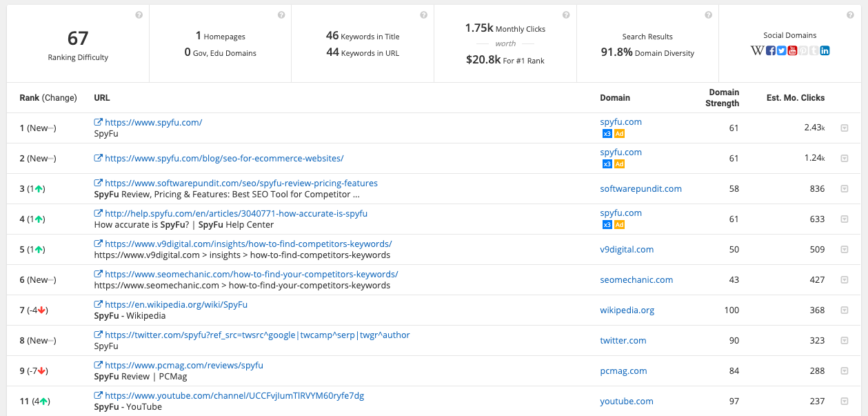Screen dimensions: 868x416
Task: Click the Twitter social domain icon
Action: click(x=781, y=50)
